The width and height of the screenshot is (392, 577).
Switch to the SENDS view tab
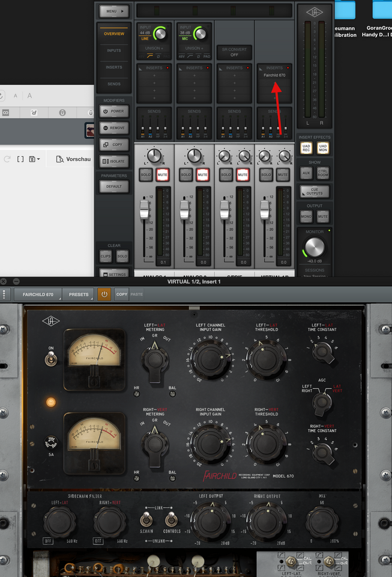(x=114, y=84)
